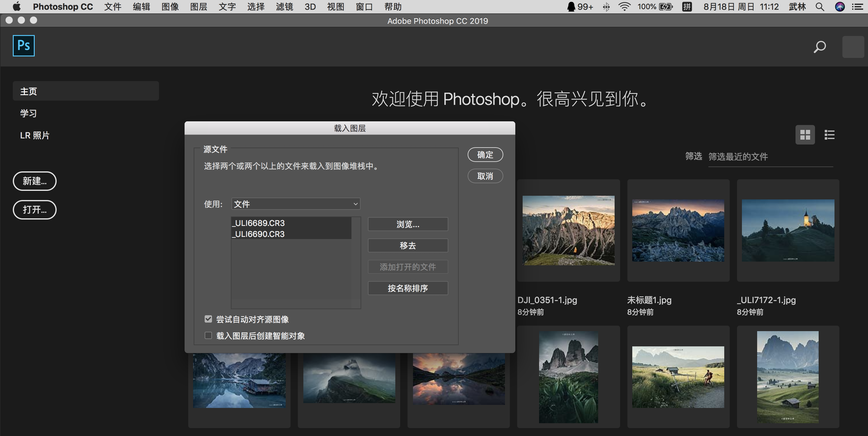This screenshot has width=868, height=436.
Task: Open Siri from the menu bar
Action: pyautogui.click(x=840, y=7)
